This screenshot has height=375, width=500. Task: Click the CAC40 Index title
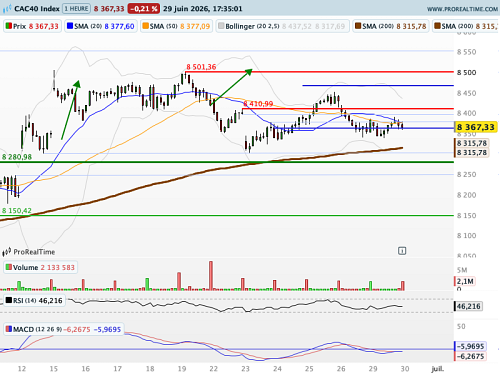point(37,9)
